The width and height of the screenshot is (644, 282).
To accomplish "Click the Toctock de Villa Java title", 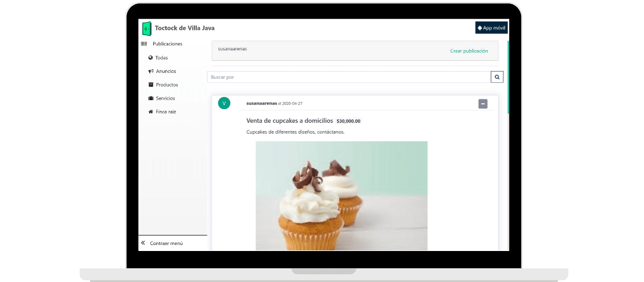I will [x=184, y=28].
